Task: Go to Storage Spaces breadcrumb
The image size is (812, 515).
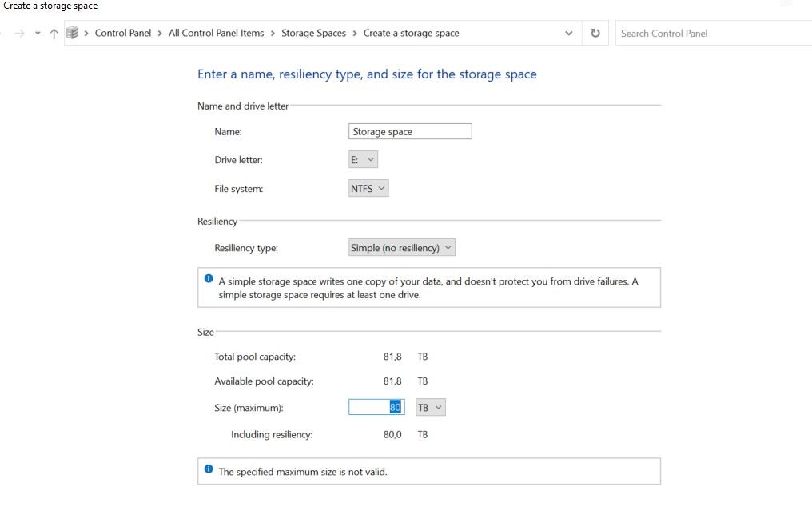Action: [x=313, y=34]
